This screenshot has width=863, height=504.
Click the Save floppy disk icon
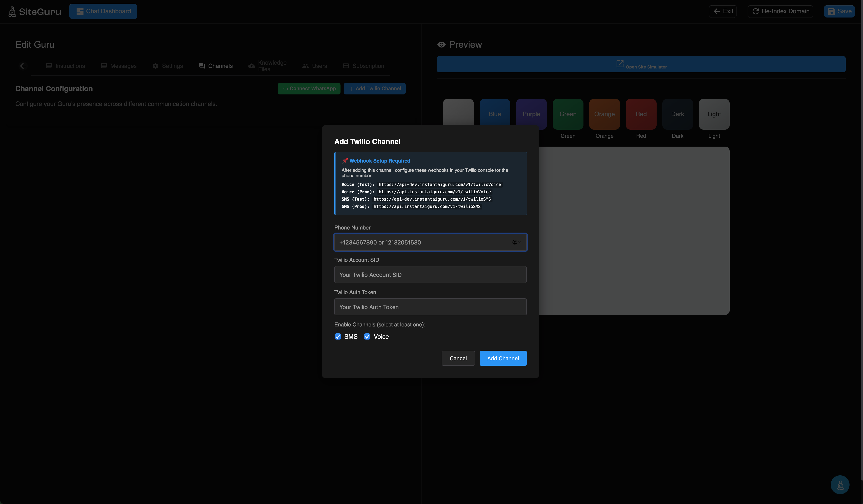(831, 11)
